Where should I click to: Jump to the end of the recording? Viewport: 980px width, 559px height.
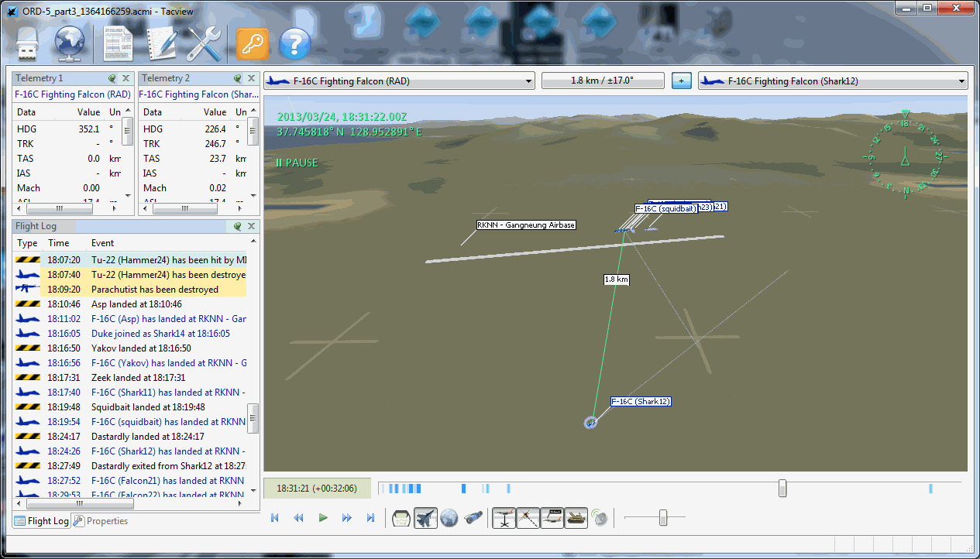click(x=371, y=518)
